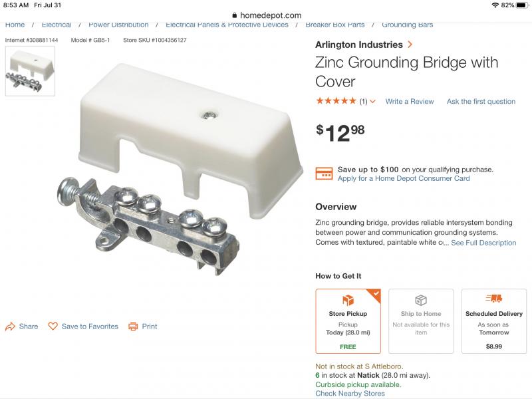This screenshot has height=399, width=532.
Task: Expand the ratings dropdown chevron
Action: tap(372, 102)
